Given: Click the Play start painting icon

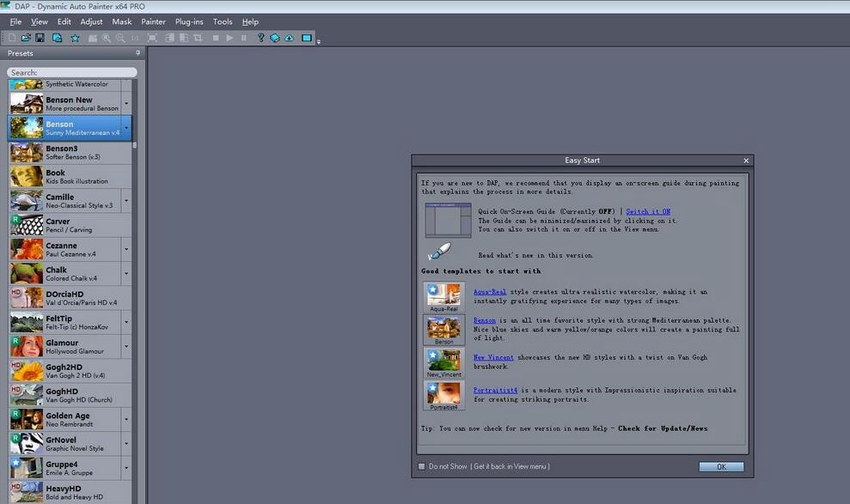Looking at the screenshot, I should [x=229, y=38].
